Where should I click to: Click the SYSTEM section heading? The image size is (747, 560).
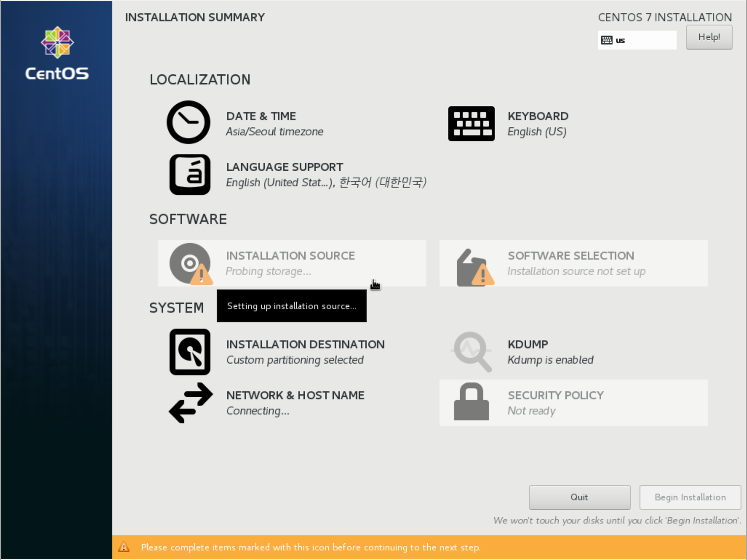click(177, 308)
